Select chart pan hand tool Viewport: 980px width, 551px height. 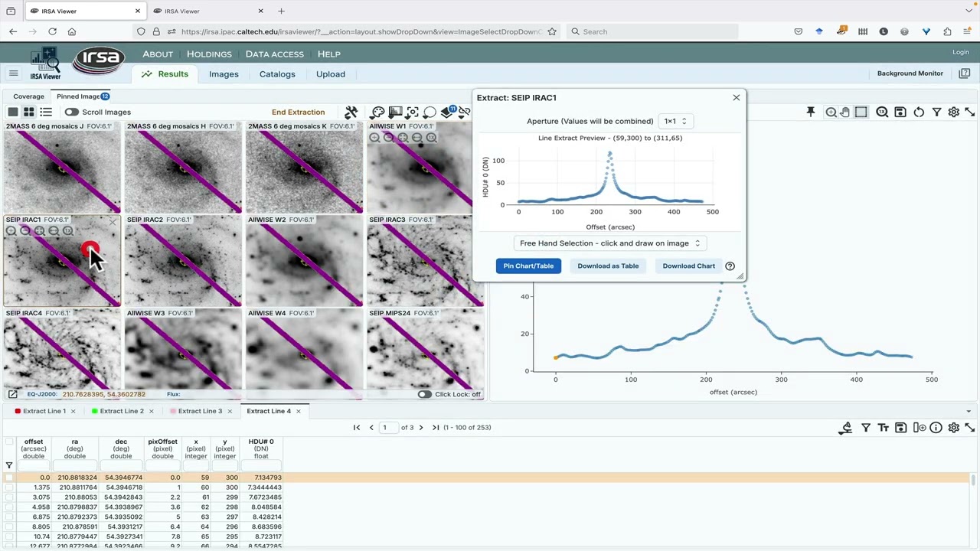click(x=845, y=112)
